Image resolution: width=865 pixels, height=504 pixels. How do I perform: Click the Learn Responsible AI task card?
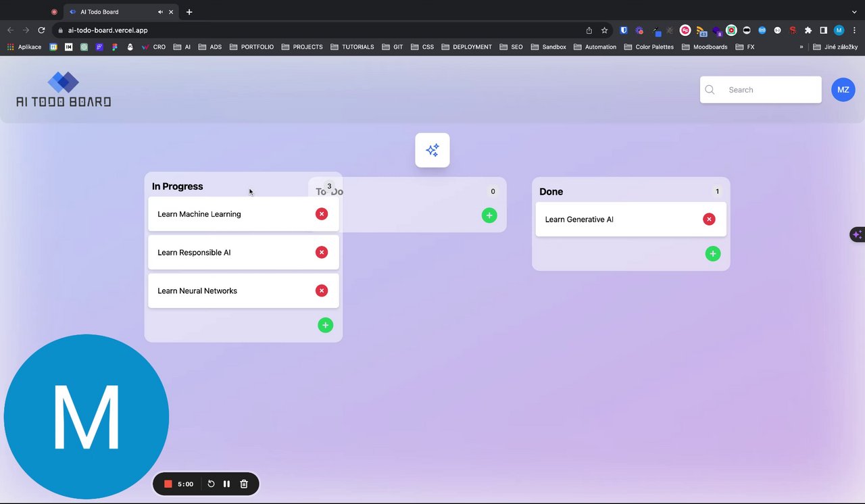[243, 253]
